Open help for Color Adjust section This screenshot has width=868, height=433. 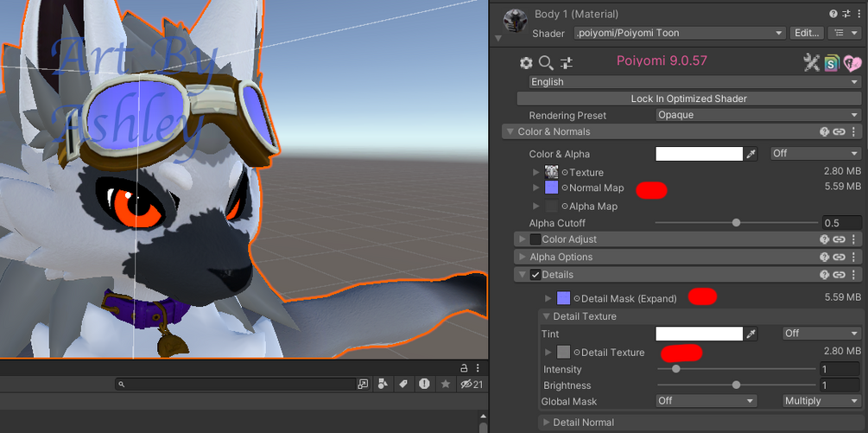[824, 239]
